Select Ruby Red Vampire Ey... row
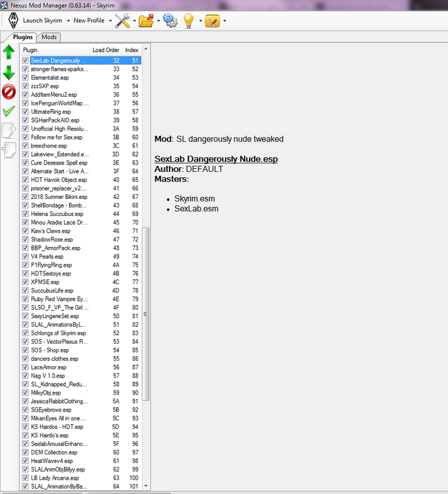Viewport: 448px width, 494px height. point(81,298)
